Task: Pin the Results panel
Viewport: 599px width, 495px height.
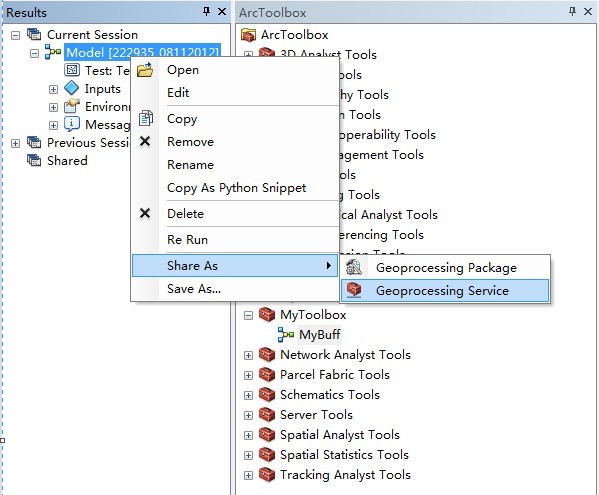Action: coord(206,12)
